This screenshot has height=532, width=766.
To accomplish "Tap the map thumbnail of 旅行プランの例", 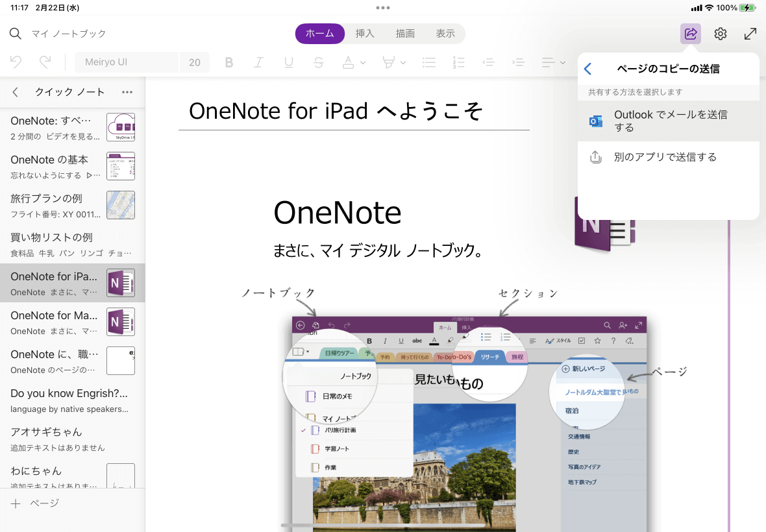I will coord(121,205).
